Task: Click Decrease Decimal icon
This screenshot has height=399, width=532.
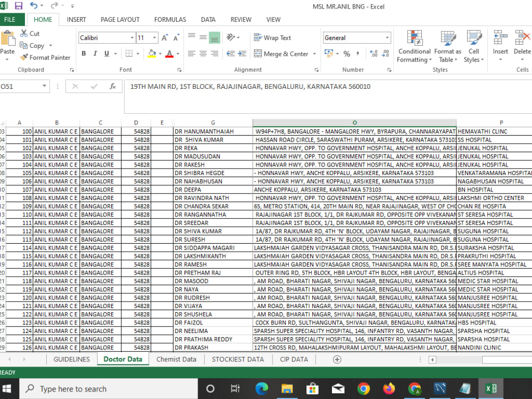Action: 385,53
